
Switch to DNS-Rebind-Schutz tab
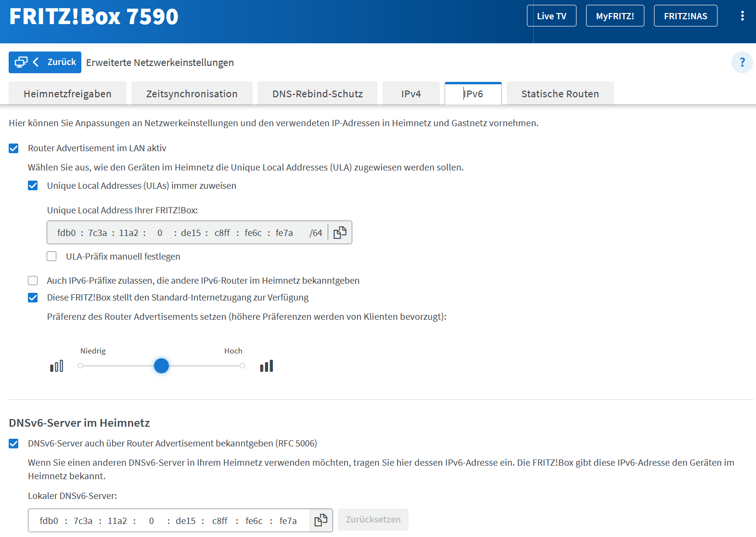pos(318,93)
